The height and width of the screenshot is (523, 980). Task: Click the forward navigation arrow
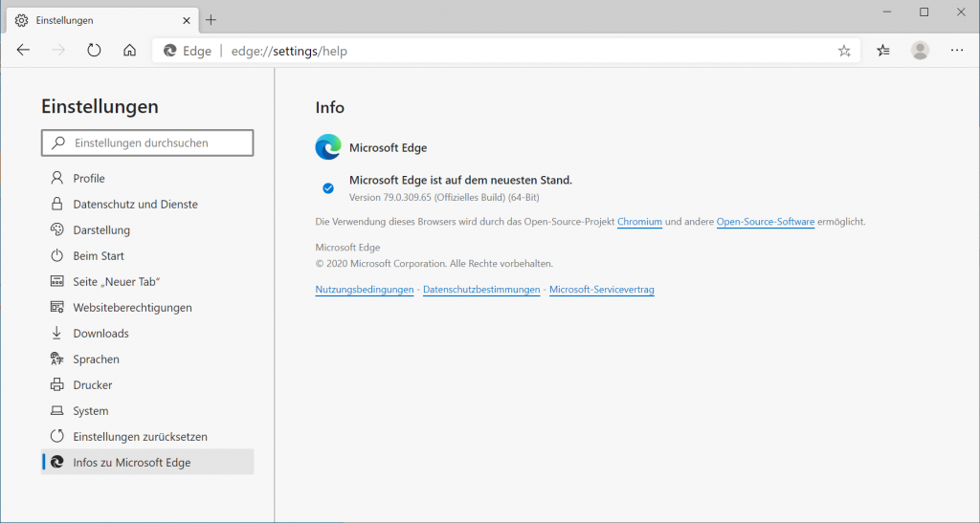click(58, 51)
